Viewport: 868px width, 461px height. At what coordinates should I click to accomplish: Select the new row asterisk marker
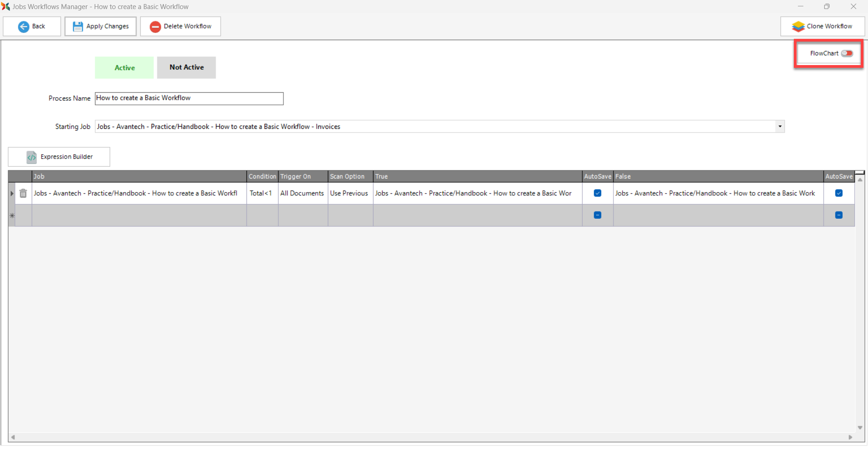12,216
